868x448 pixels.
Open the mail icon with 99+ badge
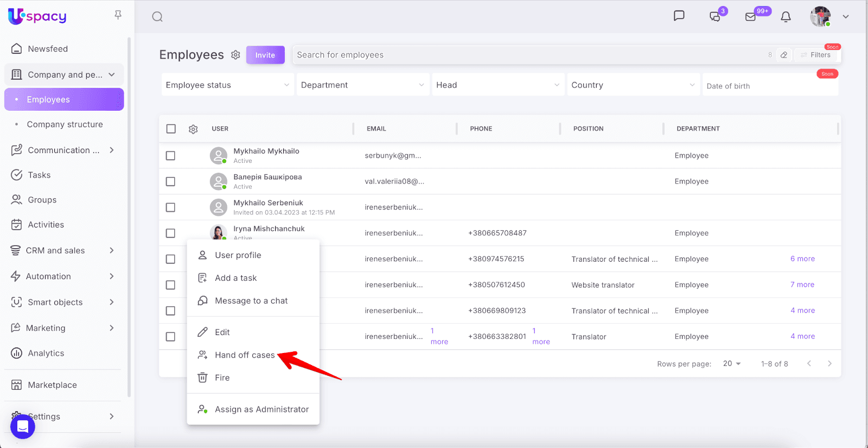(x=751, y=17)
